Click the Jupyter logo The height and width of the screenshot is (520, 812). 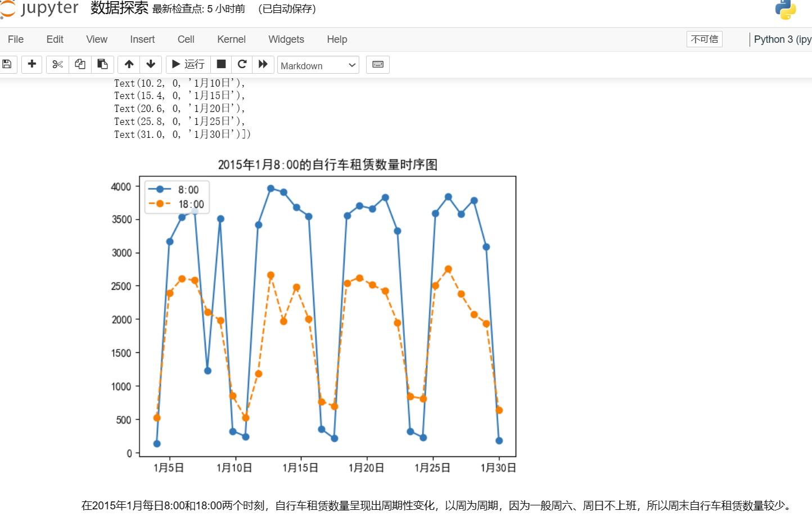39,8
